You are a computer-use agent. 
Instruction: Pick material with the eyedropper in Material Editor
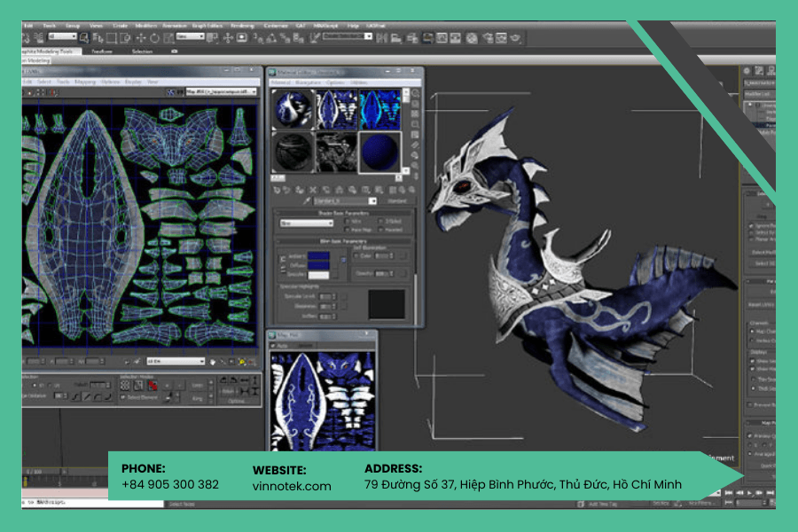click(307, 201)
